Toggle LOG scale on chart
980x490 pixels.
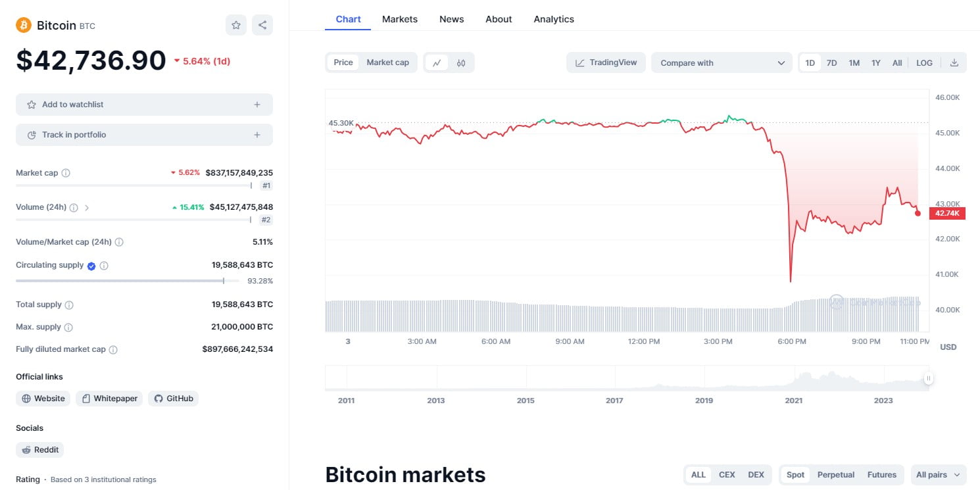pos(924,62)
